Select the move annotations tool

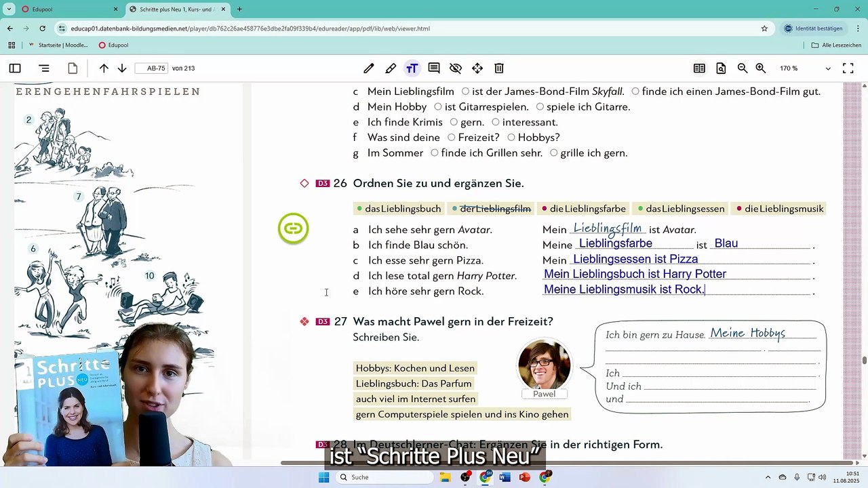pyautogui.click(x=477, y=68)
